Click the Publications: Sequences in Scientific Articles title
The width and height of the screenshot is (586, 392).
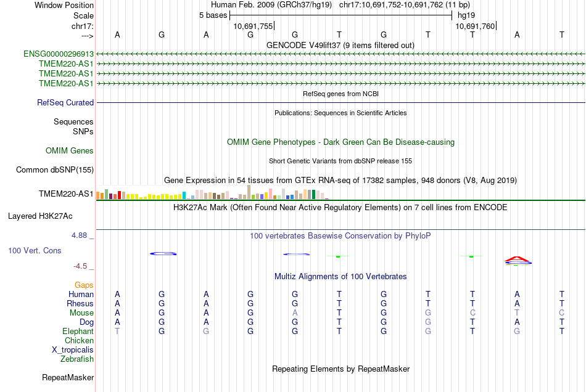coord(340,113)
